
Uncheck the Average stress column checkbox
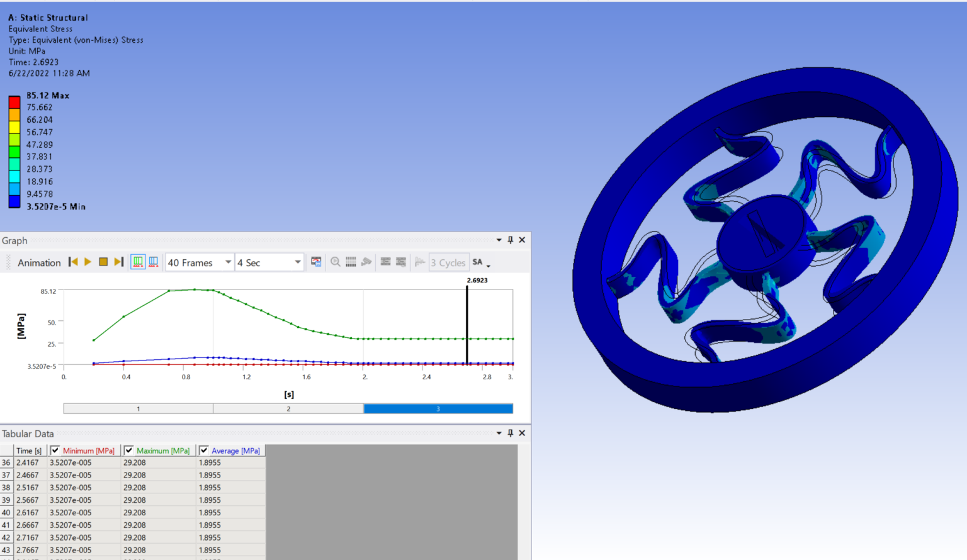click(204, 450)
